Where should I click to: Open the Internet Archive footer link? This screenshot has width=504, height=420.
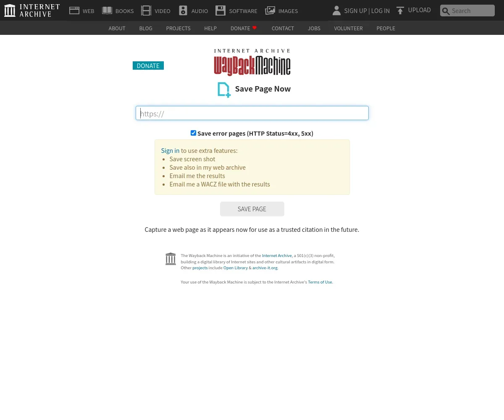(x=277, y=255)
